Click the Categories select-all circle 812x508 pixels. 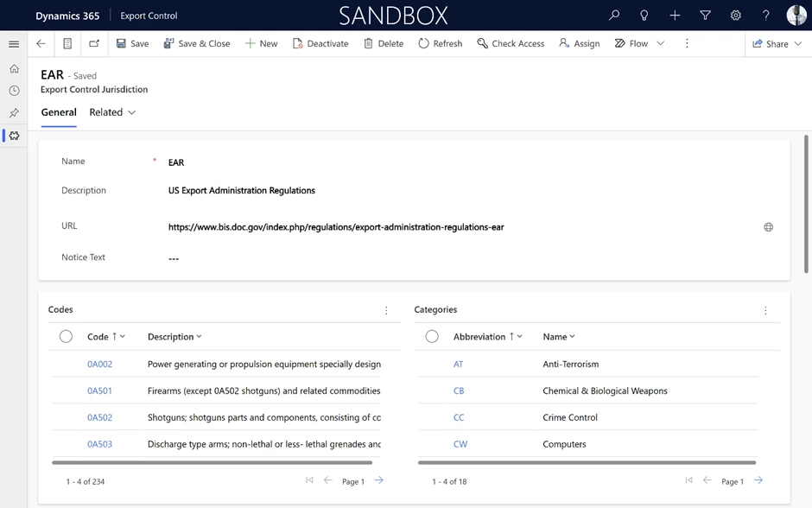pyautogui.click(x=432, y=336)
